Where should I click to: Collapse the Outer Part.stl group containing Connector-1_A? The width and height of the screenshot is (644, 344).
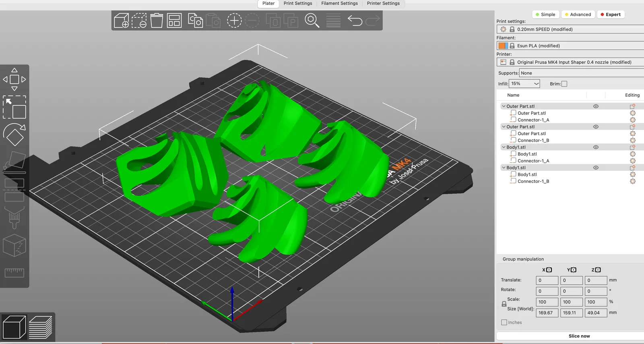(504, 106)
